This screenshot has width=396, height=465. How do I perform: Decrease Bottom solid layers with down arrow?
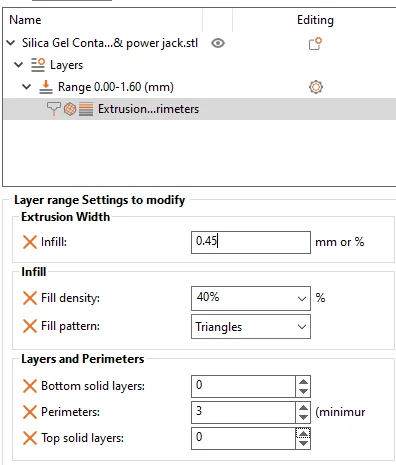click(303, 391)
